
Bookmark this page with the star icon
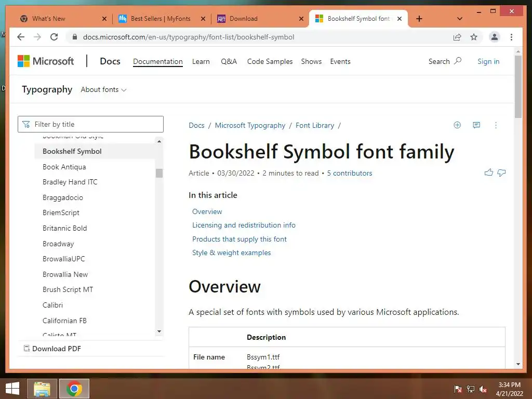474,37
